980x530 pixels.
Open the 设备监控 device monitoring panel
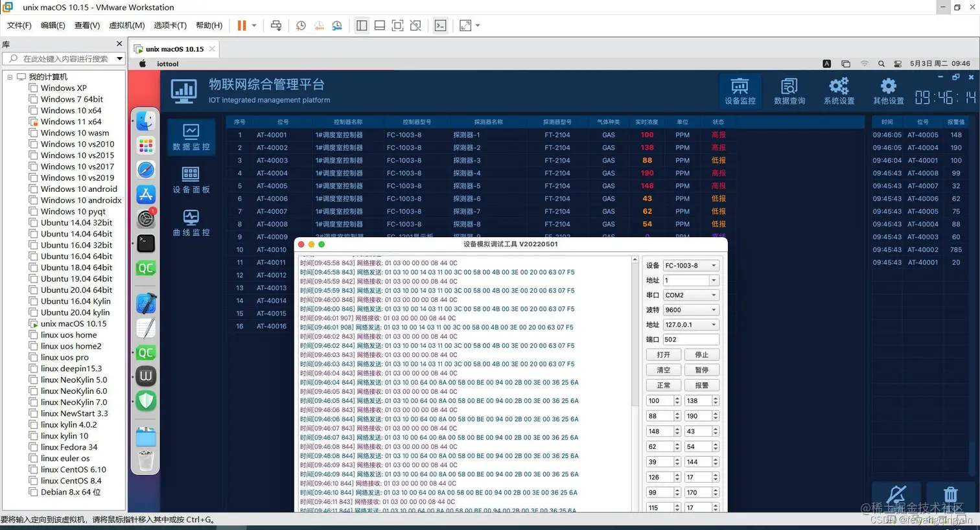click(740, 89)
